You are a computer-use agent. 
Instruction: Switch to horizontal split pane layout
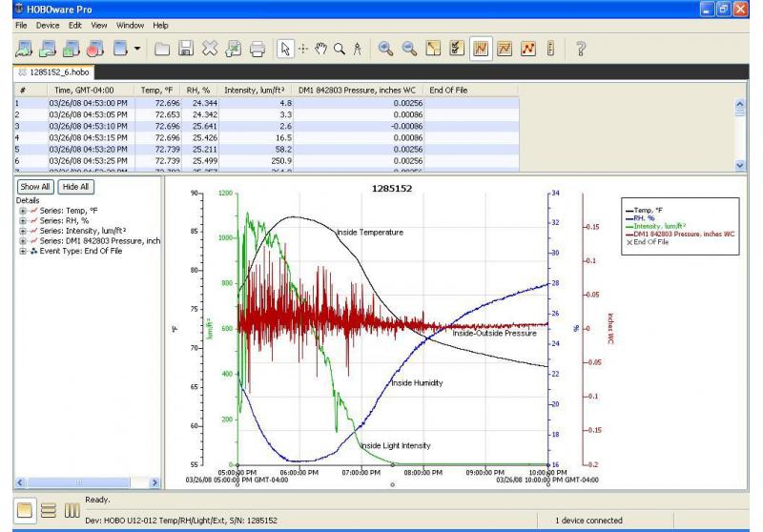[48, 511]
